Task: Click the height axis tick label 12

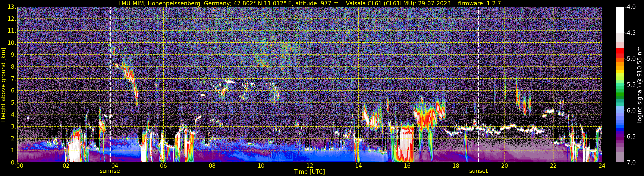Action: (12, 19)
